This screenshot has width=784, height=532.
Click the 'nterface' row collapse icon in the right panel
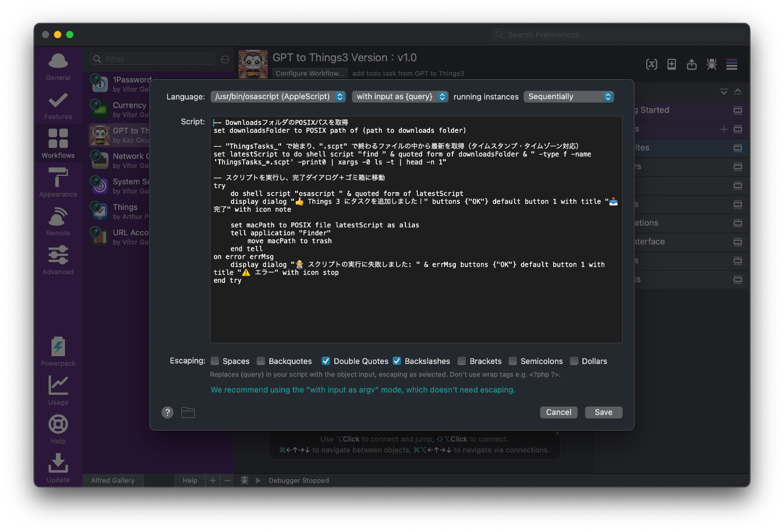click(738, 242)
